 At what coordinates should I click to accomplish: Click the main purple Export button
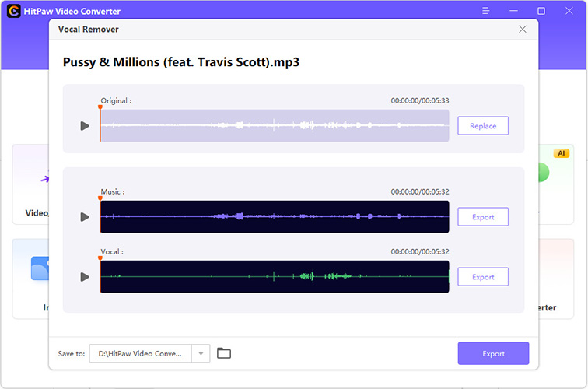tap(493, 353)
